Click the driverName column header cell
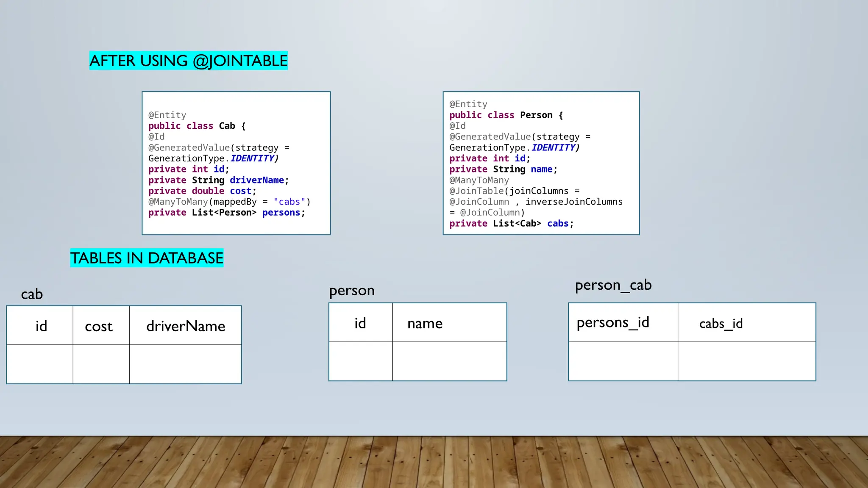Image resolution: width=868 pixels, height=488 pixels. click(185, 326)
